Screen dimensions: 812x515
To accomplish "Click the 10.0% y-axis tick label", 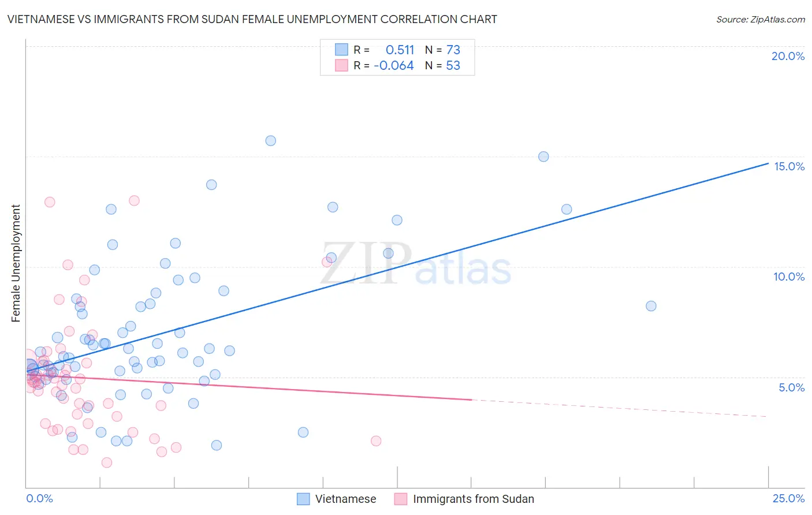I will [x=789, y=277].
